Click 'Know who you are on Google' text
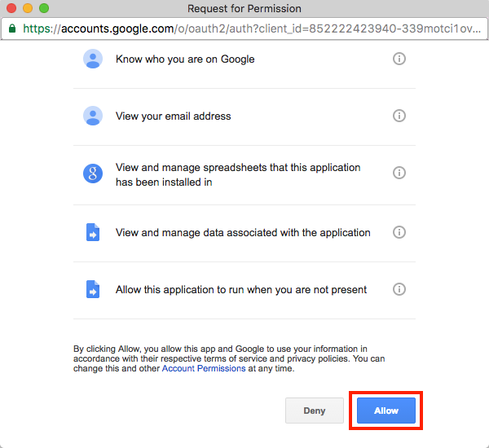Screen dimensions: 489x448 pos(185,59)
